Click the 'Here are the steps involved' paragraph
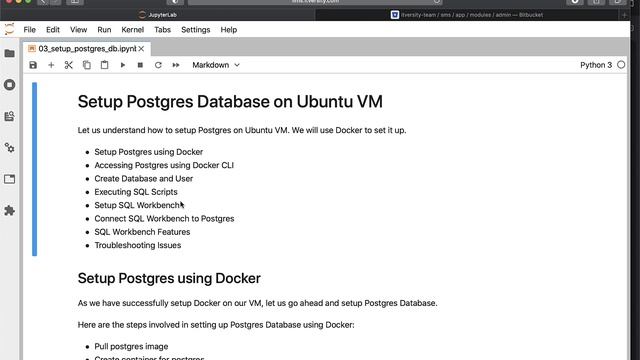This screenshot has height=360, width=640. tap(216, 325)
